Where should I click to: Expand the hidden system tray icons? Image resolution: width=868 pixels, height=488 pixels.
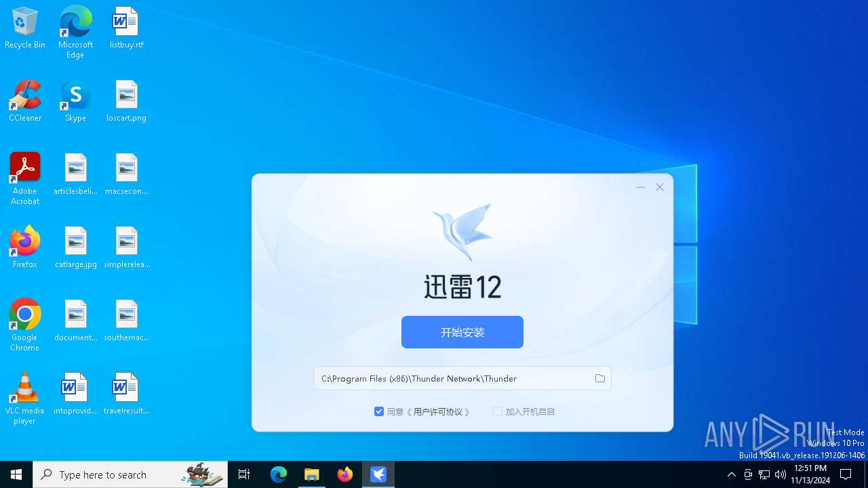pos(731,474)
